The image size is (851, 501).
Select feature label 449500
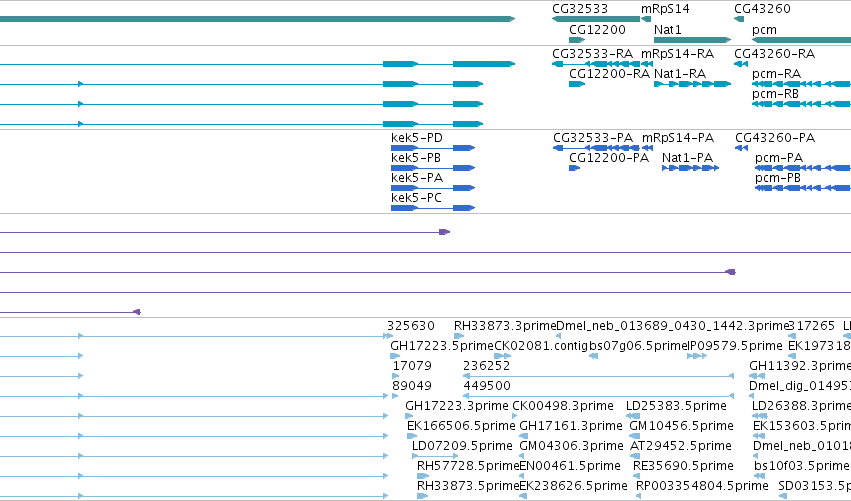[487, 386]
